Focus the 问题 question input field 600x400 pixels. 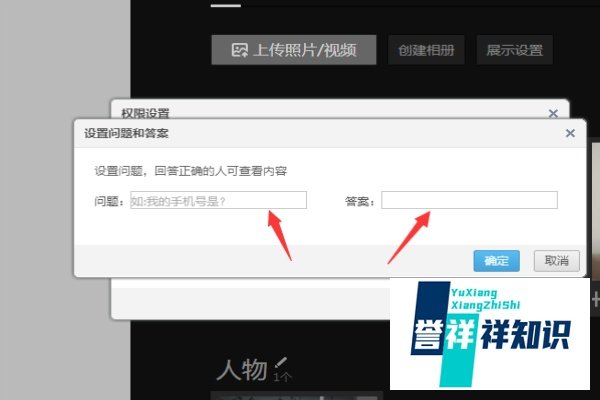point(218,200)
